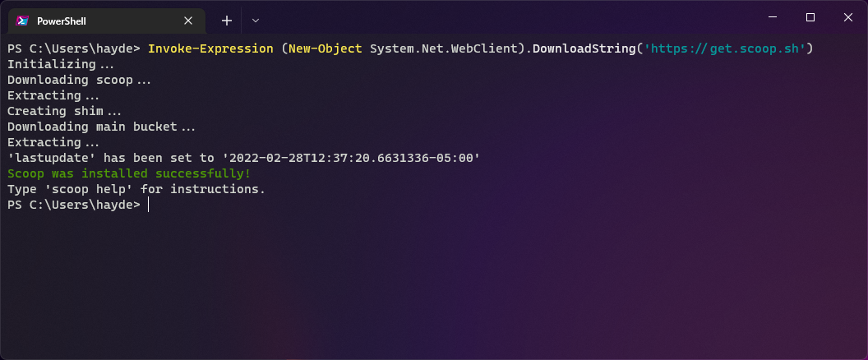Open a new tab with the plus button
The height and width of the screenshot is (360, 868).
tap(227, 21)
